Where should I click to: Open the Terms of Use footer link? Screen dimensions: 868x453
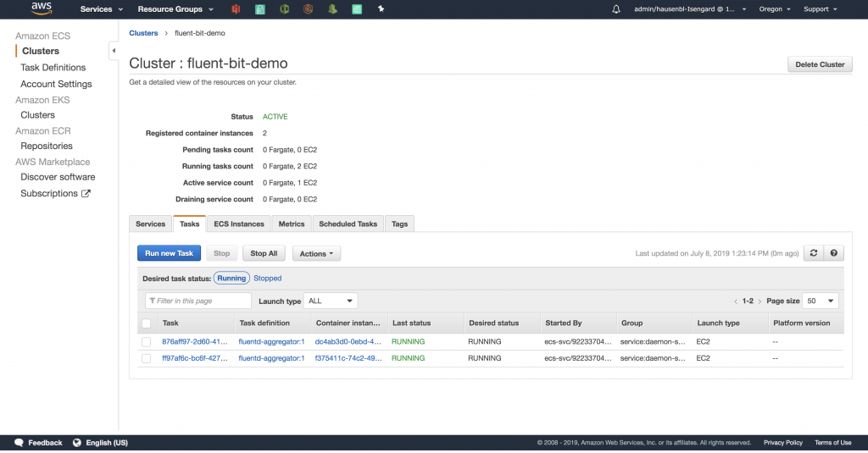point(833,443)
